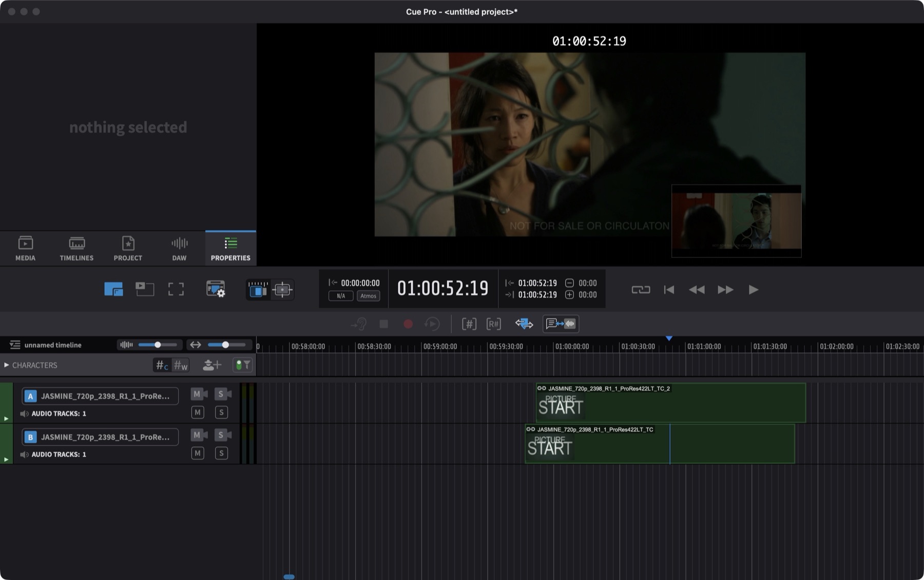
Task: Click the plus post-roll icon
Action: pyautogui.click(x=569, y=295)
